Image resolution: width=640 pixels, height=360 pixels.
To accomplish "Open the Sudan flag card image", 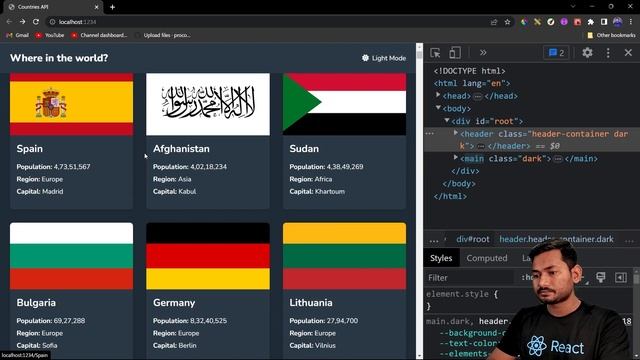I will 344,104.
